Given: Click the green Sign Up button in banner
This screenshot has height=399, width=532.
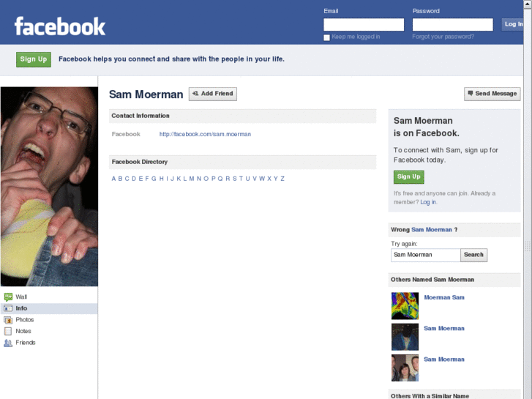Looking at the screenshot, I should tap(34, 59).
